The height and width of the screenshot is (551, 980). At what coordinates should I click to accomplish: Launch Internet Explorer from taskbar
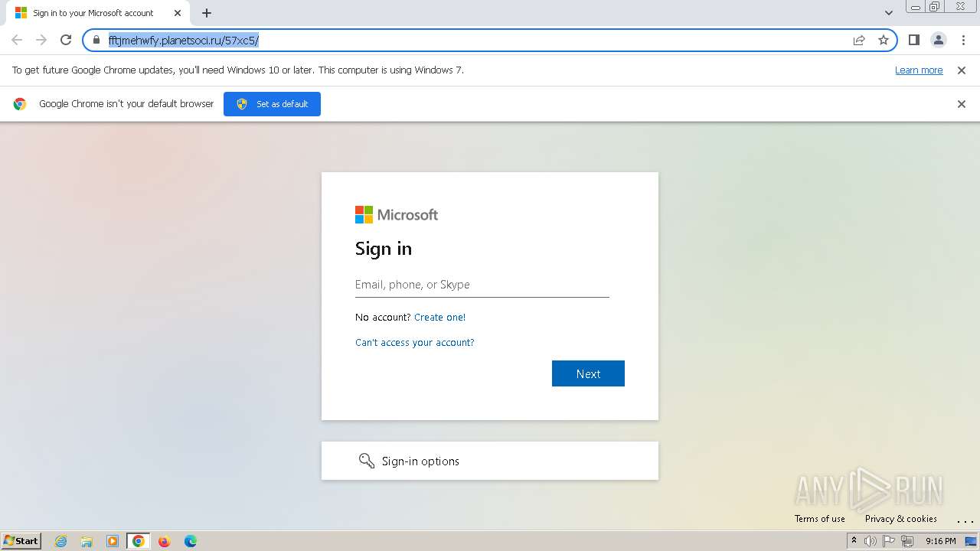61,541
